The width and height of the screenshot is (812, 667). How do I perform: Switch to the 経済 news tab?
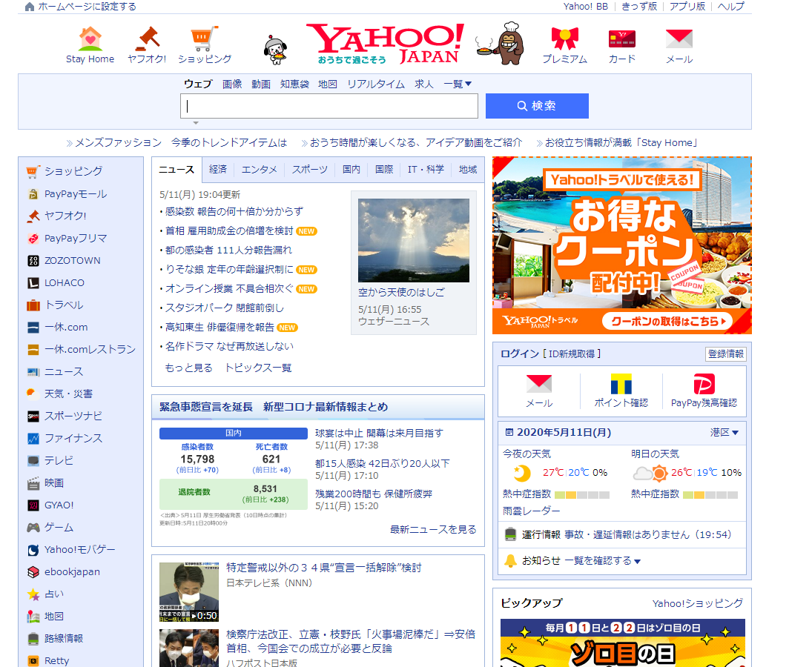click(218, 169)
